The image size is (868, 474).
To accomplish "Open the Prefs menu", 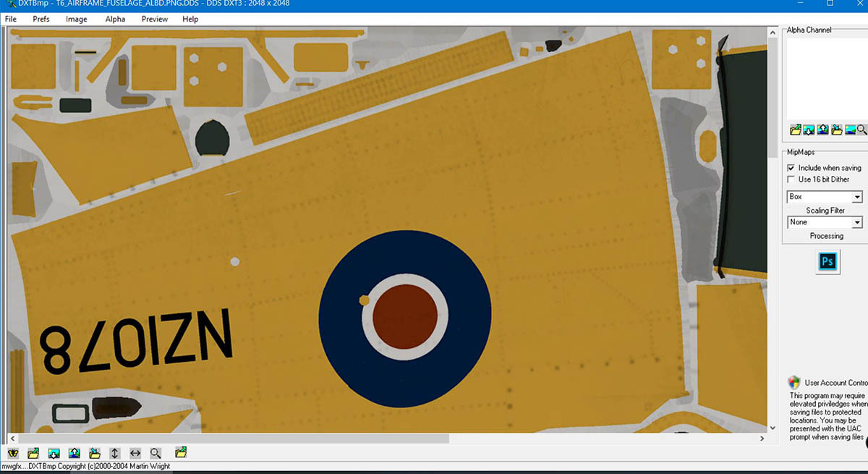I will pyautogui.click(x=41, y=20).
